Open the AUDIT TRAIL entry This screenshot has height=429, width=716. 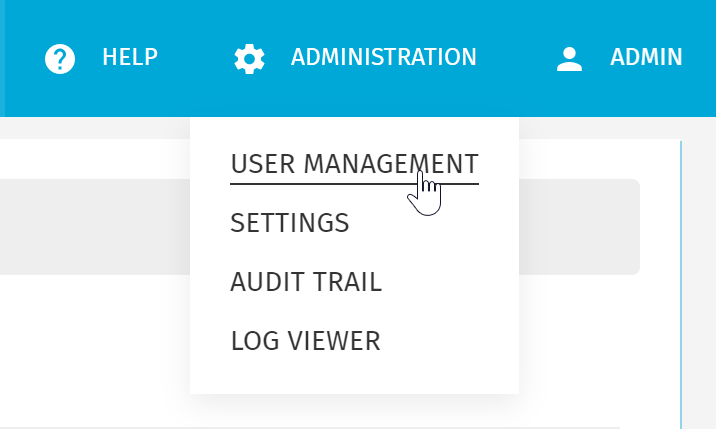[305, 282]
